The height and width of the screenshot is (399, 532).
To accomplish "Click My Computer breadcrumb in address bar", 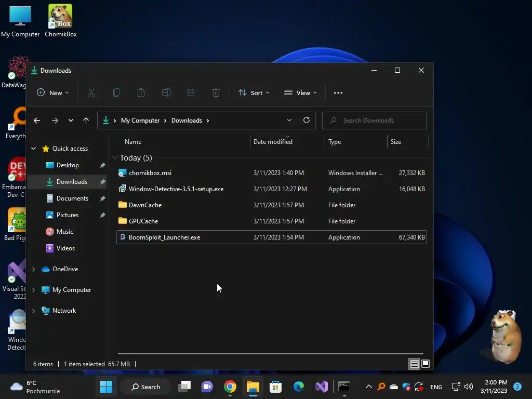I will pos(140,121).
